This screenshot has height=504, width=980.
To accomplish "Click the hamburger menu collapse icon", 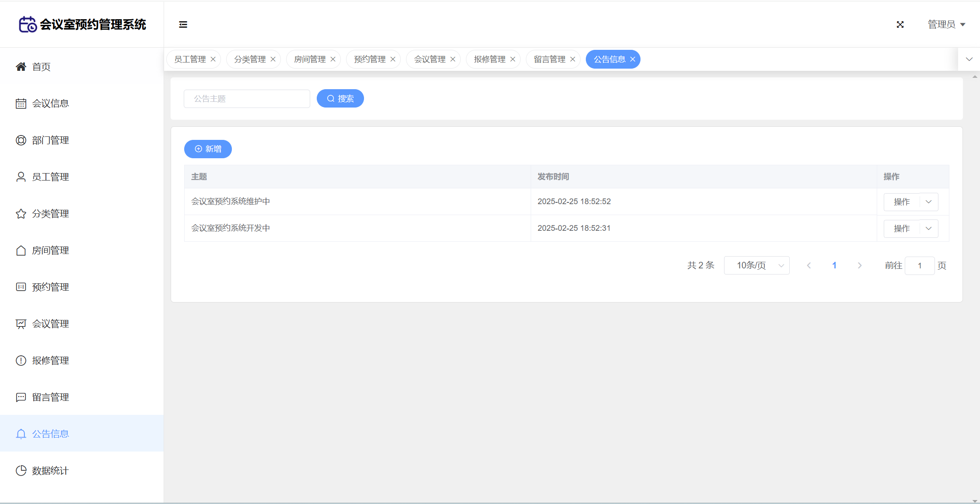I will click(183, 24).
